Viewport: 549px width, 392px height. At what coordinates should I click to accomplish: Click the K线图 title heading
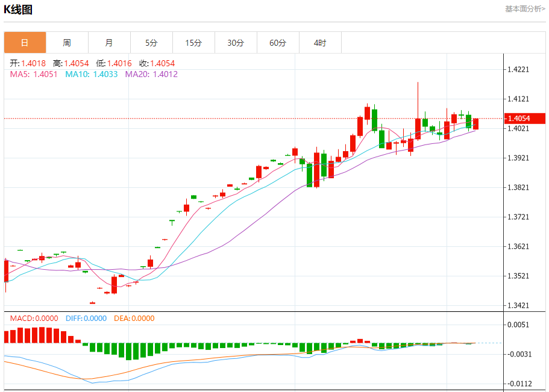click(18, 10)
